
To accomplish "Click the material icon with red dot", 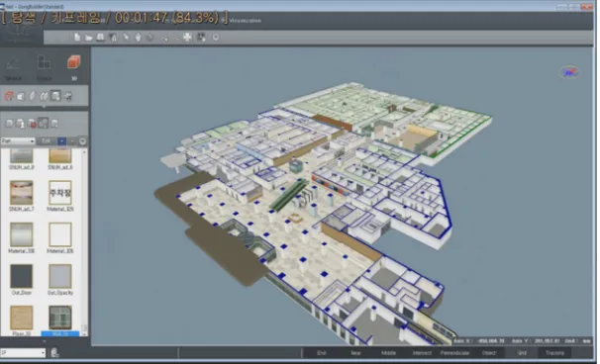I will click(32, 124).
